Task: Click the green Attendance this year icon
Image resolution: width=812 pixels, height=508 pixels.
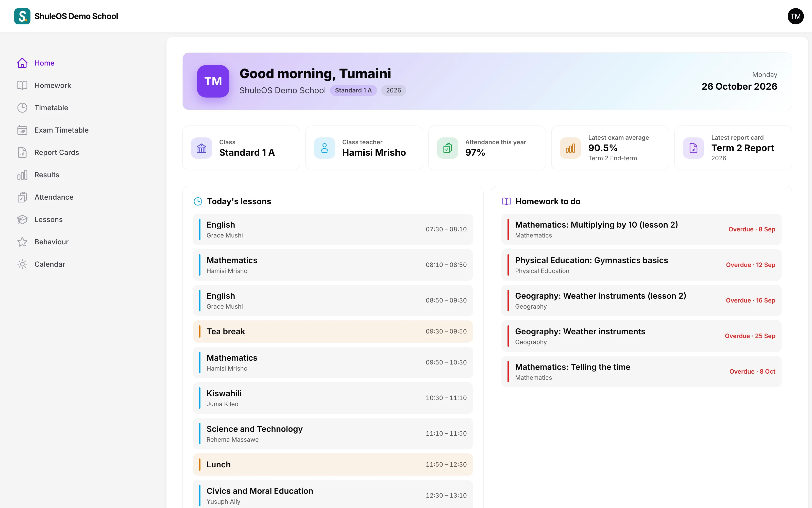Action: click(447, 148)
